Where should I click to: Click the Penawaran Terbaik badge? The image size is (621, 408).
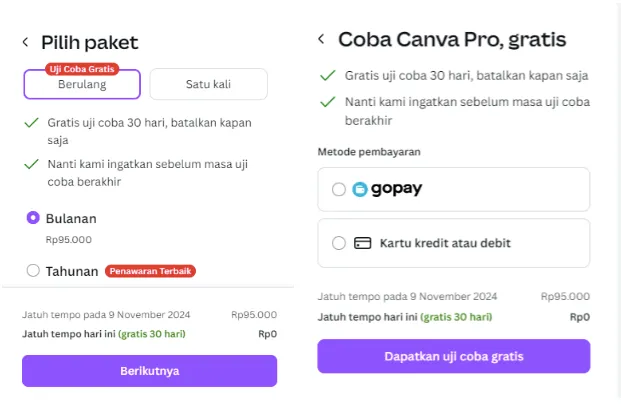click(150, 270)
